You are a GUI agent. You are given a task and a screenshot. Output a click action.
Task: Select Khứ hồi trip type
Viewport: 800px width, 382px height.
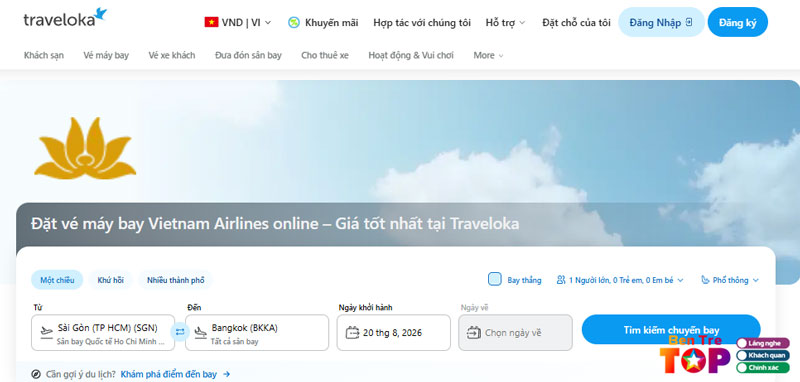(x=110, y=280)
